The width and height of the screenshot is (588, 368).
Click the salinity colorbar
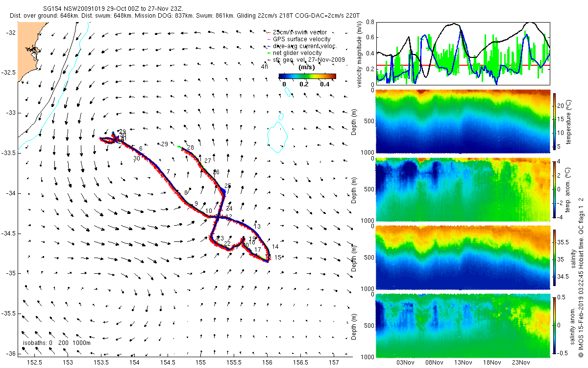click(555, 258)
